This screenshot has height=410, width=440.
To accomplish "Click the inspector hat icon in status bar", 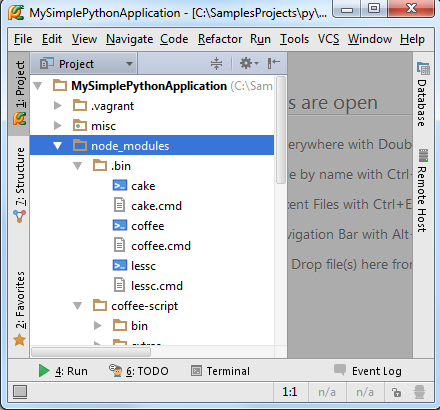I will [419, 392].
